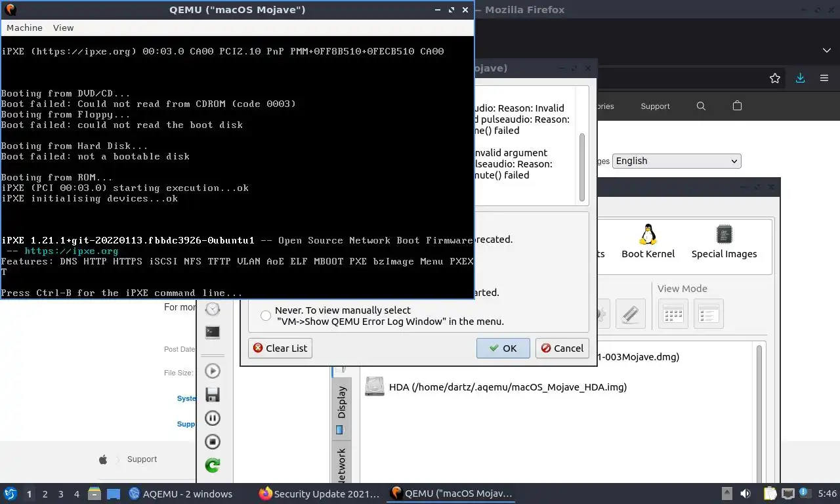
Task: Pause the virtual machine
Action: (x=213, y=418)
